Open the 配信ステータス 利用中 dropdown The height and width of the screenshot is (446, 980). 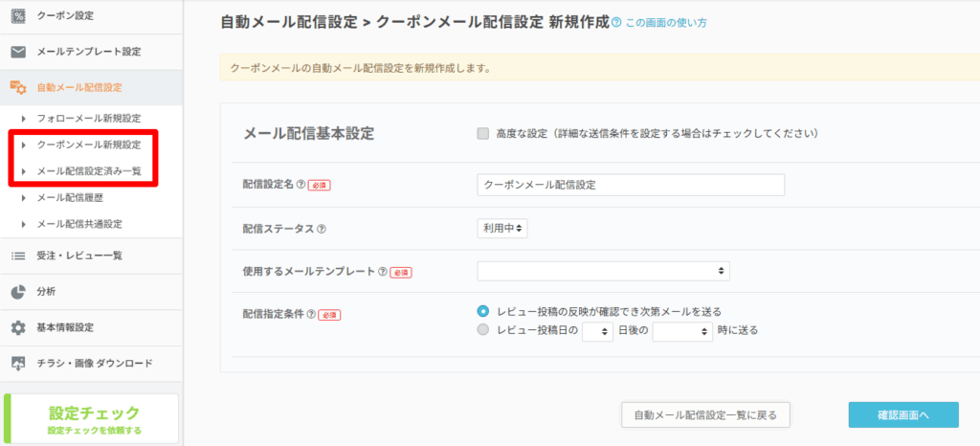tap(502, 229)
